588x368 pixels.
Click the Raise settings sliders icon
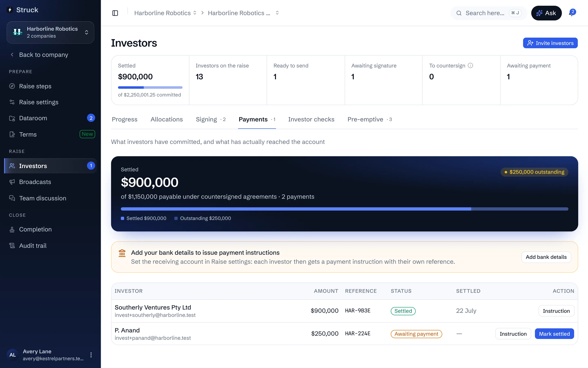12,102
